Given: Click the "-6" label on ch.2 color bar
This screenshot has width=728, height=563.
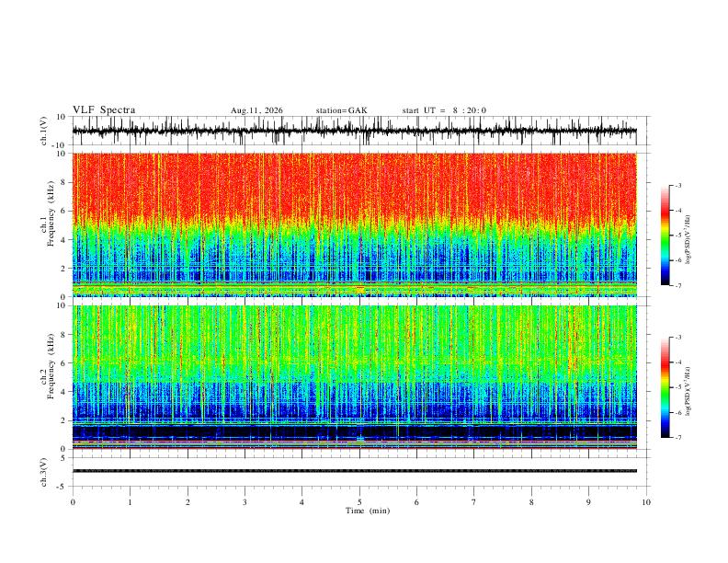Looking at the screenshot, I should (x=678, y=412).
